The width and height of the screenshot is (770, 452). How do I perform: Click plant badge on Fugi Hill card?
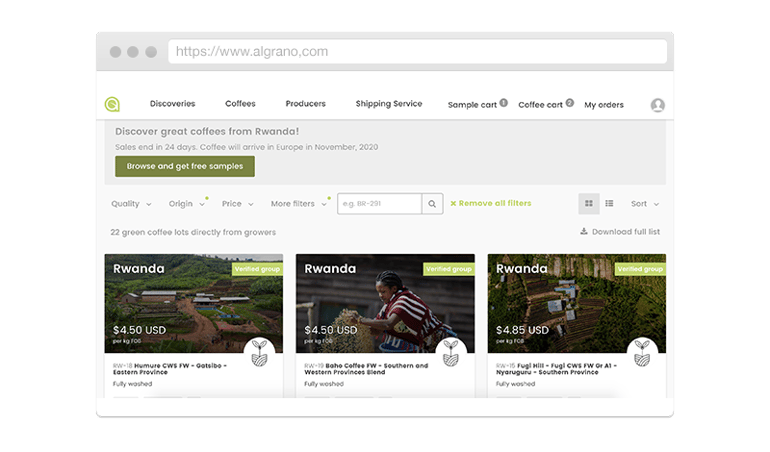[642, 353]
